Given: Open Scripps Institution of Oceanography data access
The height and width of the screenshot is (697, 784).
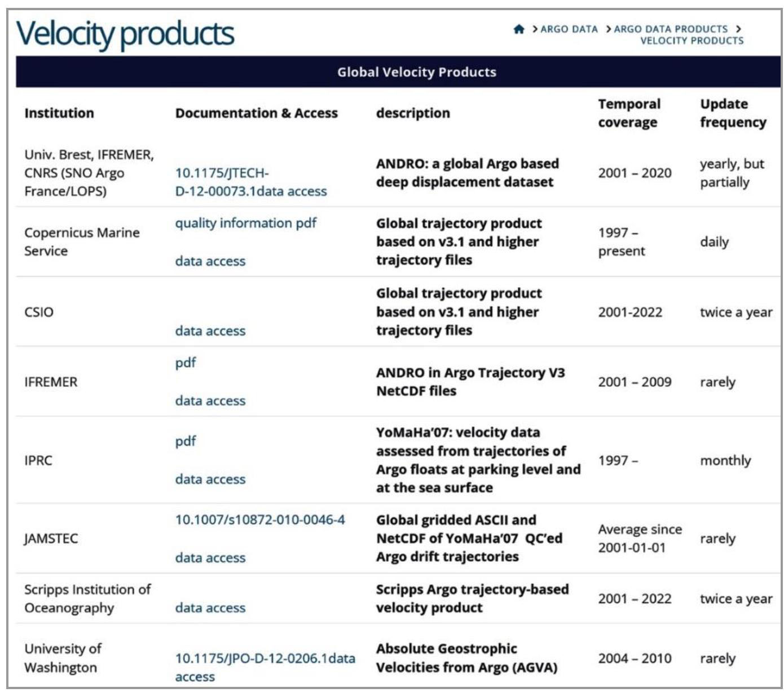Looking at the screenshot, I should tap(210, 608).
